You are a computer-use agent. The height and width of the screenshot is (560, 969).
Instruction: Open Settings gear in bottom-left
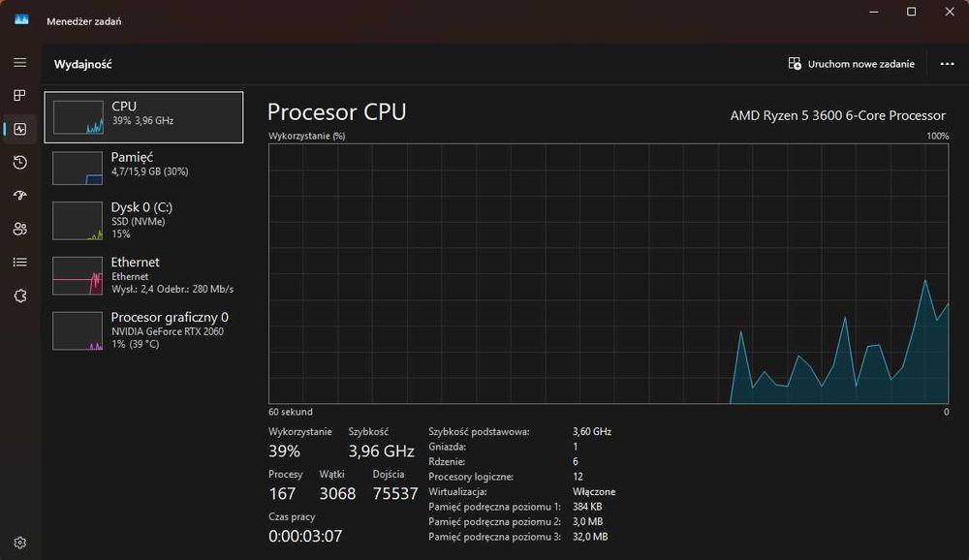19,543
